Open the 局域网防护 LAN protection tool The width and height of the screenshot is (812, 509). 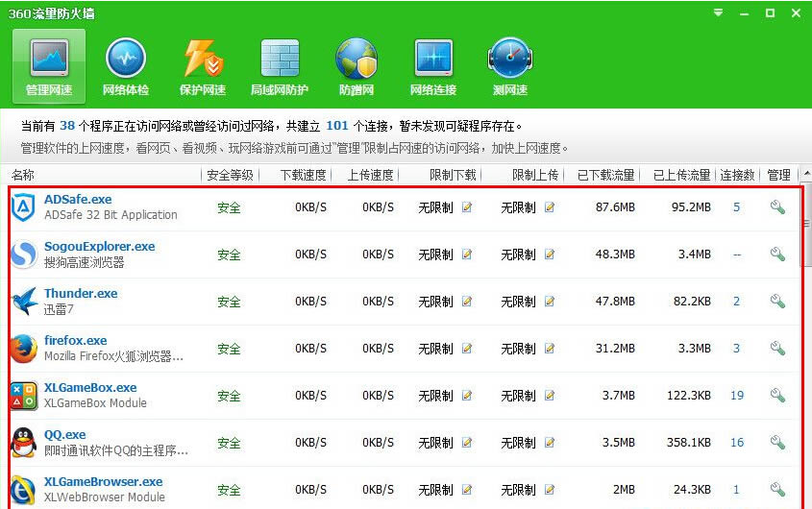coord(280,66)
